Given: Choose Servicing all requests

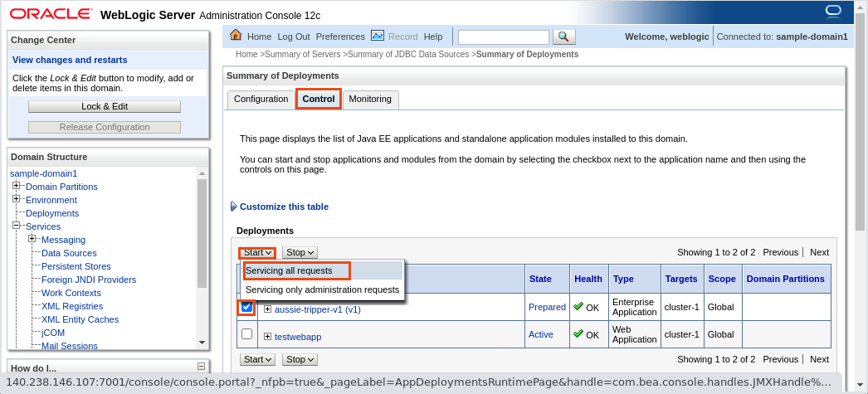Looking at the screenshot, I should click(x=323, y=270).
